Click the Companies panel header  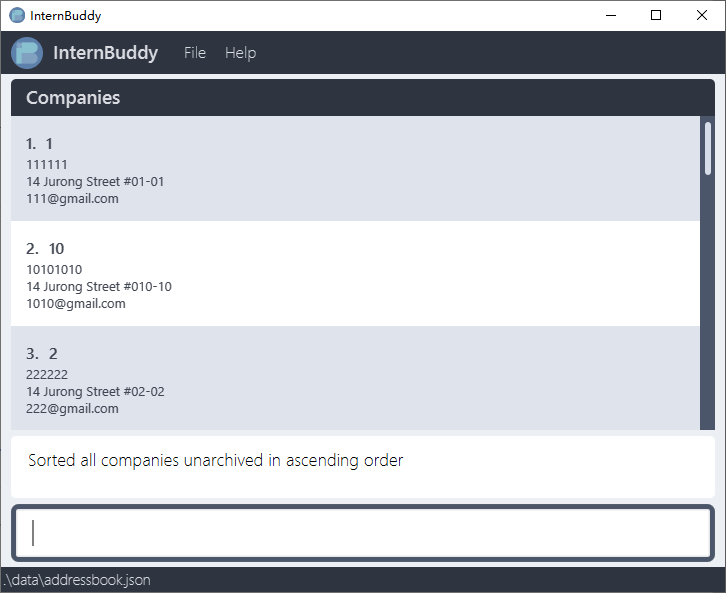[x=363, y=98]
